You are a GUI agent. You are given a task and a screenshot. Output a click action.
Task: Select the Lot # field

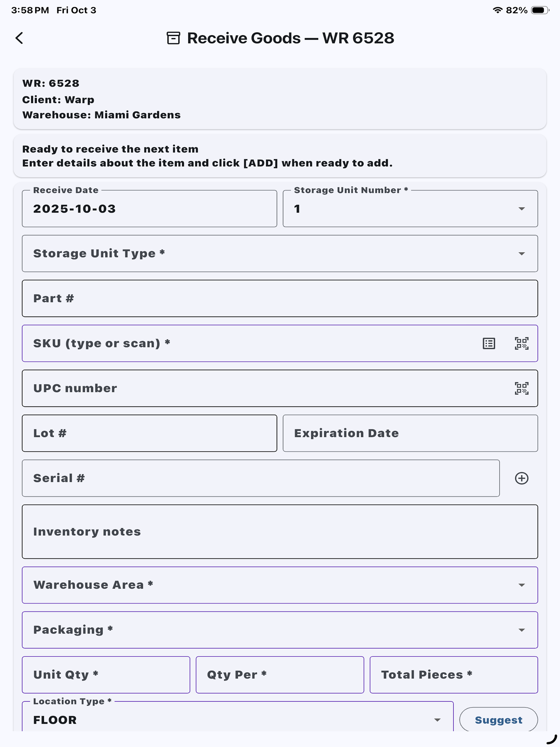pyautogui.click(x=149, y=433)
